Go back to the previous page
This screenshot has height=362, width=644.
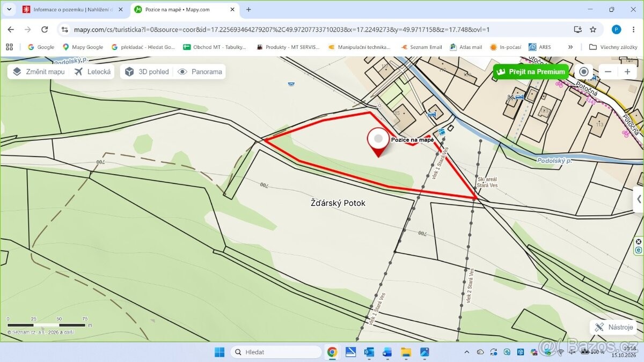(11, 29)
